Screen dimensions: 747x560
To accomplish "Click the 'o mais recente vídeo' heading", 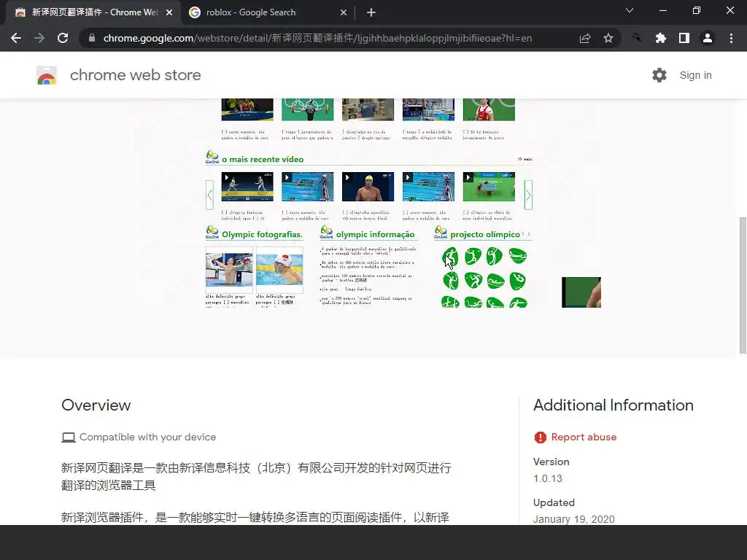I will pos(263,160).
